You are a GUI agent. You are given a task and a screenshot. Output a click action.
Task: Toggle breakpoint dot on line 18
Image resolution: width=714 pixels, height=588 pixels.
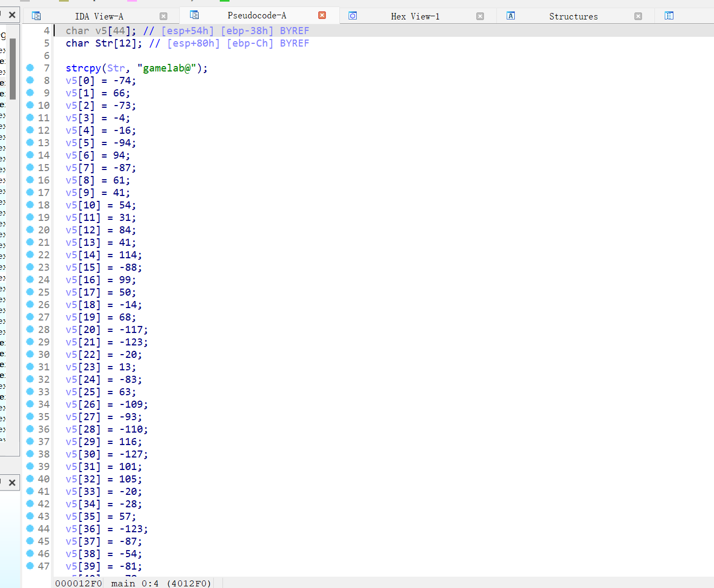pyautogui.click(x=30, y=205)
